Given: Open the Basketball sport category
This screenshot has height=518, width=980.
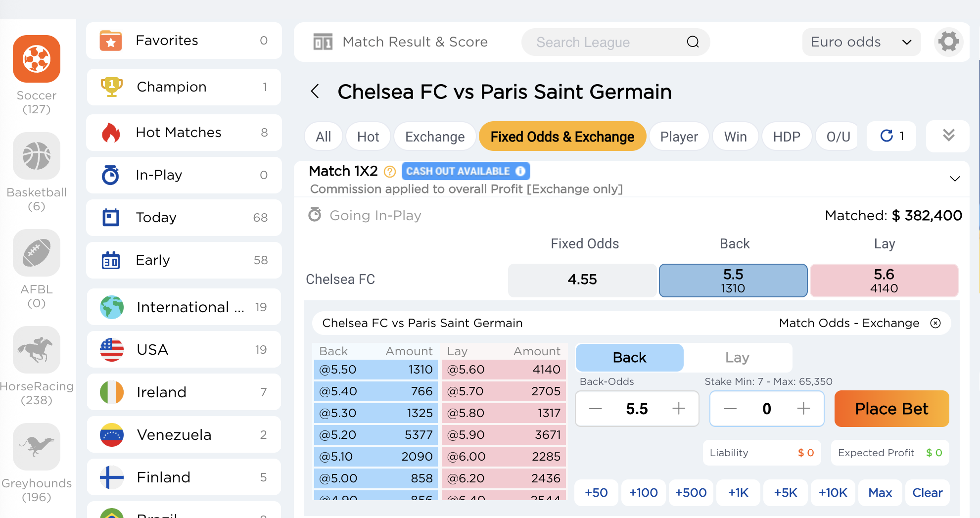Looking at the screenshot, I should point(37,156).
